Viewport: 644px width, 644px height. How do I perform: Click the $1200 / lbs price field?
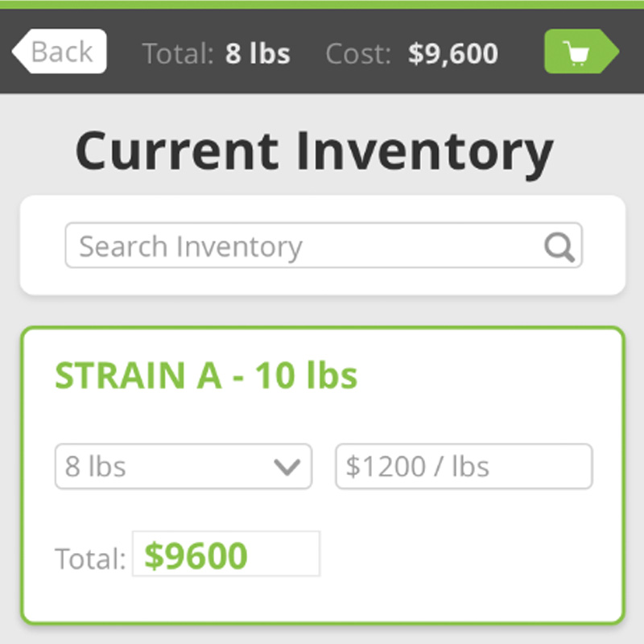pos(464,466)
